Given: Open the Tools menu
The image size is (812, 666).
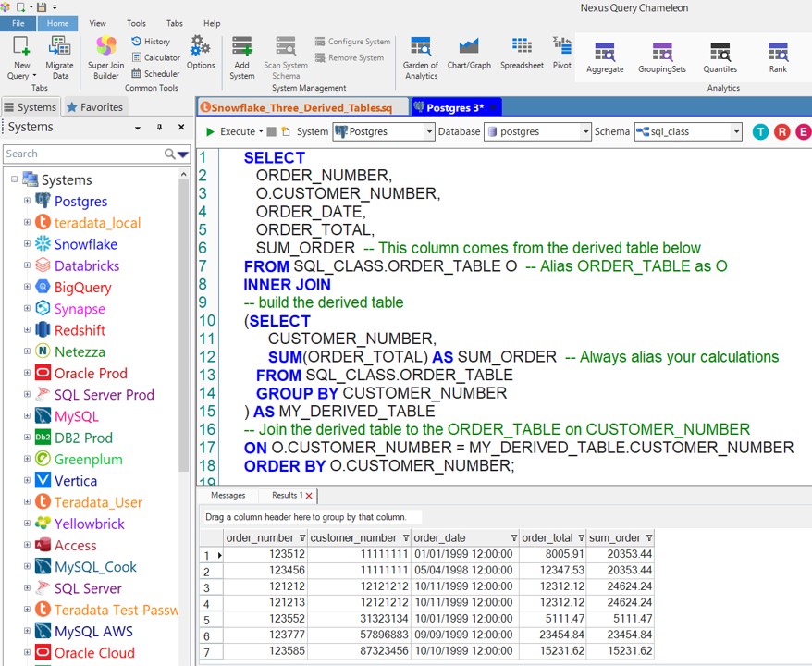Looking at the screenshot, I should click(136, 23).
